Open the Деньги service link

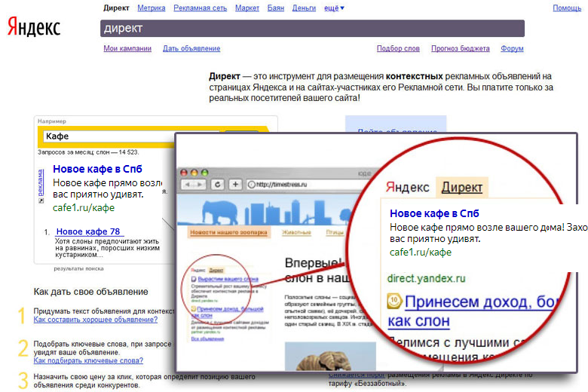pos(304,8)
